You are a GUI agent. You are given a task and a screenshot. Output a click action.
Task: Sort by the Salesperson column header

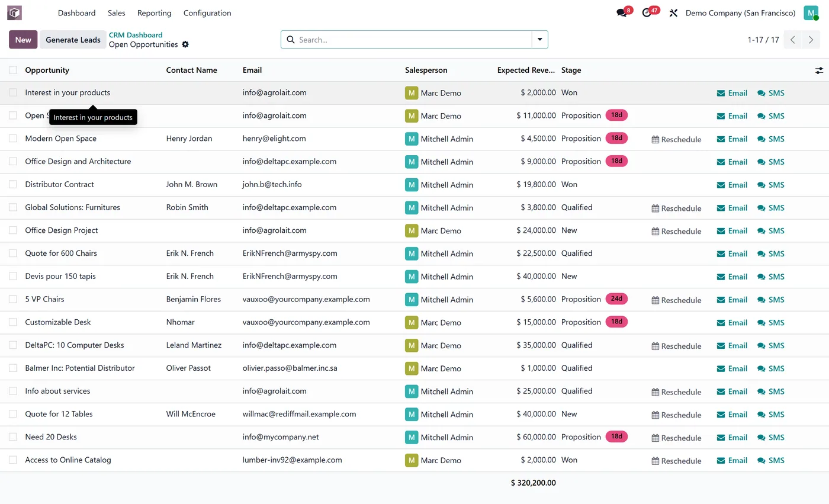[x=426, y=70]
